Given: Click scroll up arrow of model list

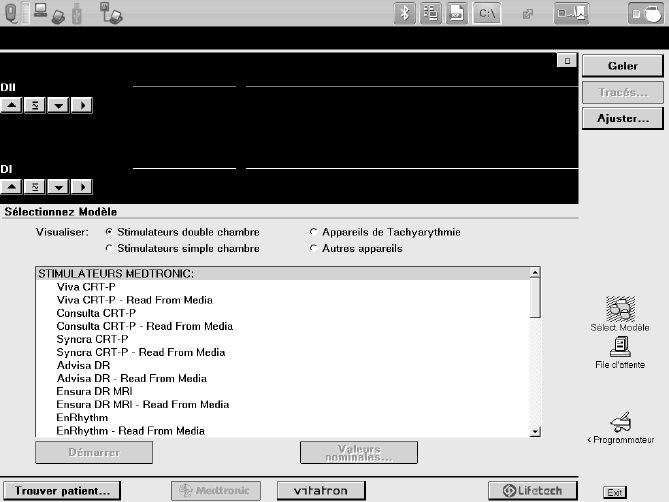Looking at the screenshot, I should [x=535, y=272].
